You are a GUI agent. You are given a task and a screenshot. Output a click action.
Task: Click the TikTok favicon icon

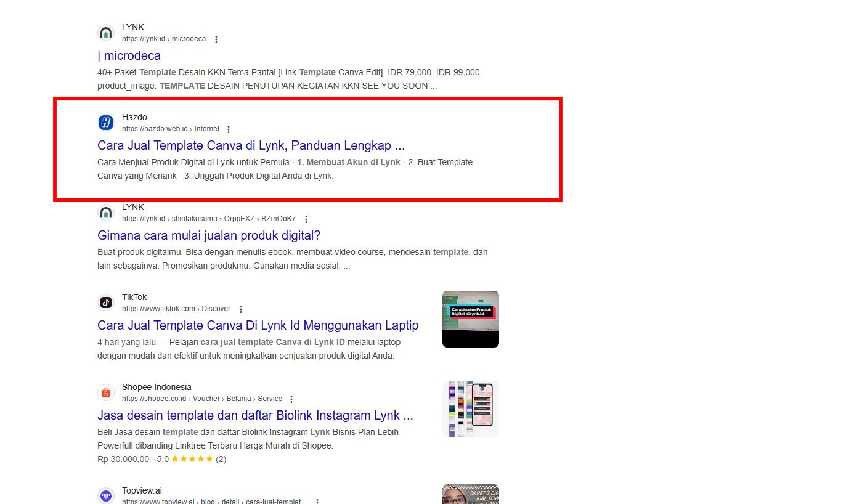click(106, 303)
